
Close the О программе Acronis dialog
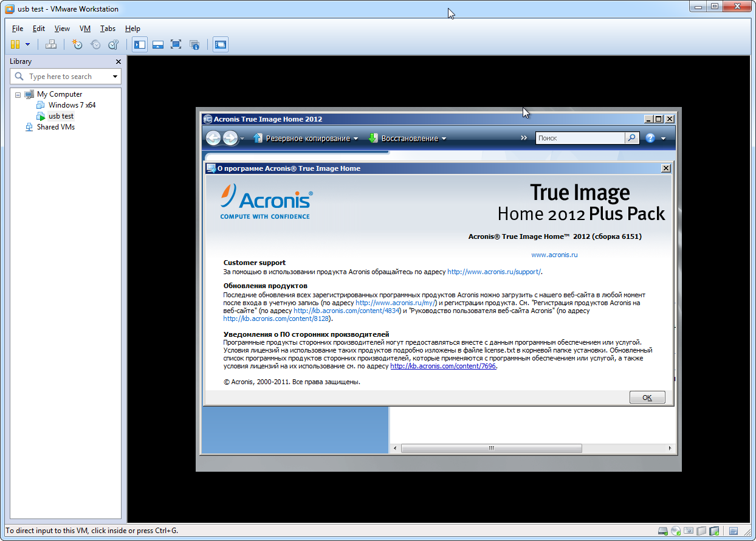(665, 168)
